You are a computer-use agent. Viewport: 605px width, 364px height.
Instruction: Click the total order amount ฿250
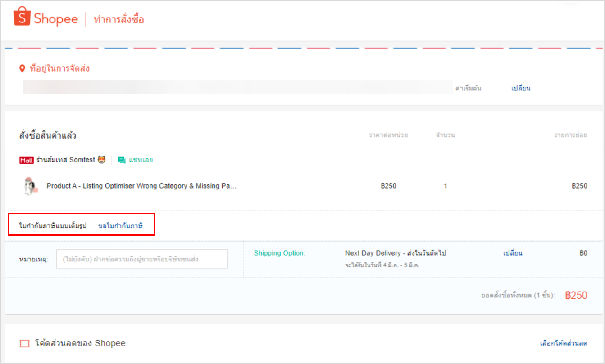(576, 295)
